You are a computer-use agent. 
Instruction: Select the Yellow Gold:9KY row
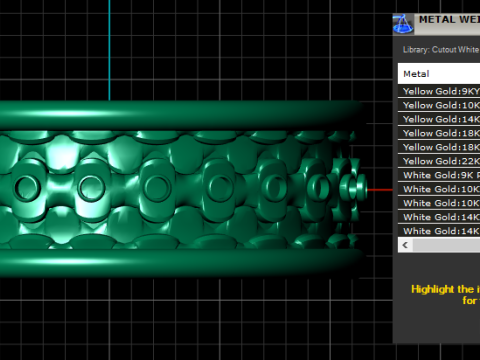(x=439, y=91)
